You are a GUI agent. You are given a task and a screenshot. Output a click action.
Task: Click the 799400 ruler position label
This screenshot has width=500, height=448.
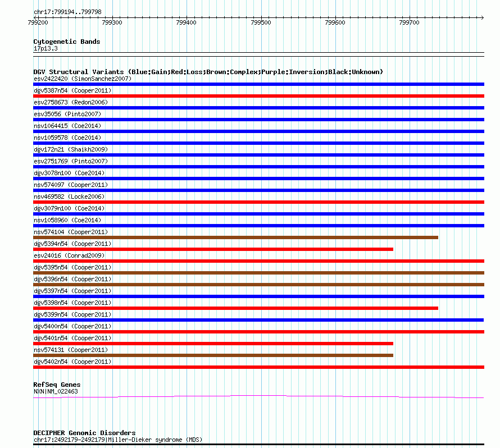click(186, 22)
